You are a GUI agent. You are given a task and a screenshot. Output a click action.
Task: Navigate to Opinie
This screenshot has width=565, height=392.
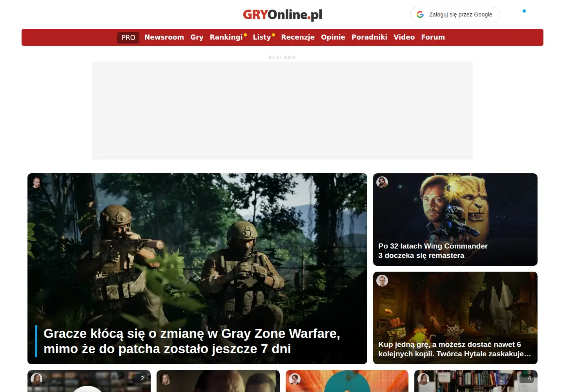pyautogui.click(x=333, y=37)
